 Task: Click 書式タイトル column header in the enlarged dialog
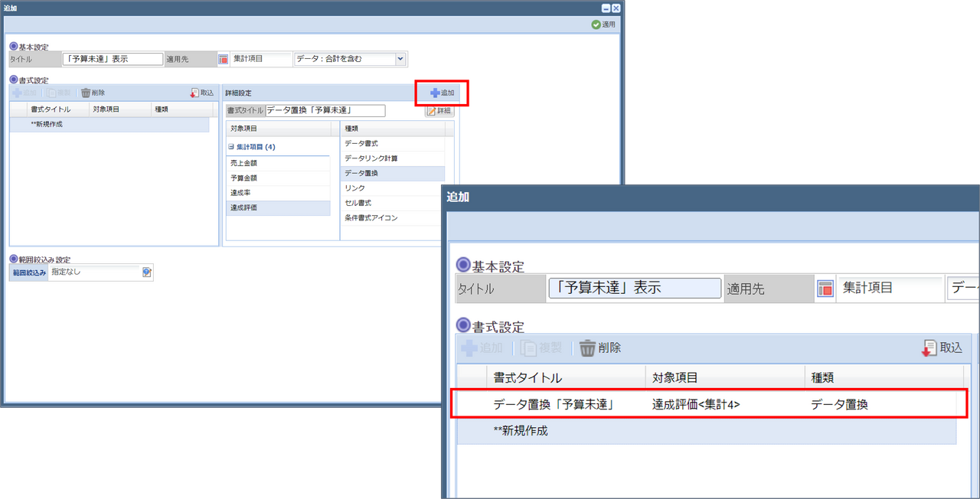[566, 377]
